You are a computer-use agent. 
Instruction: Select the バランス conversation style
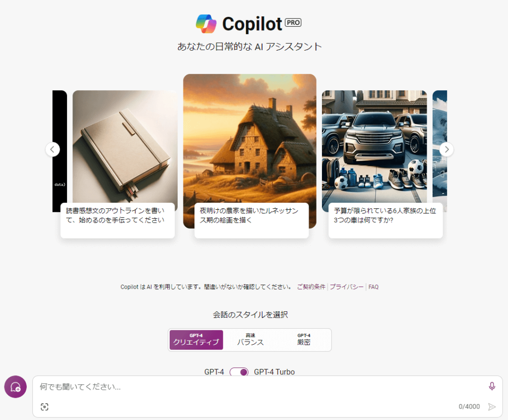(x=250, y=340)
